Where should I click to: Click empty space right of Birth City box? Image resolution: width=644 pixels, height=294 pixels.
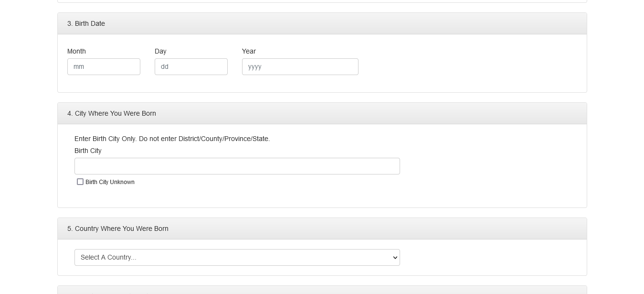coord(492,166)
